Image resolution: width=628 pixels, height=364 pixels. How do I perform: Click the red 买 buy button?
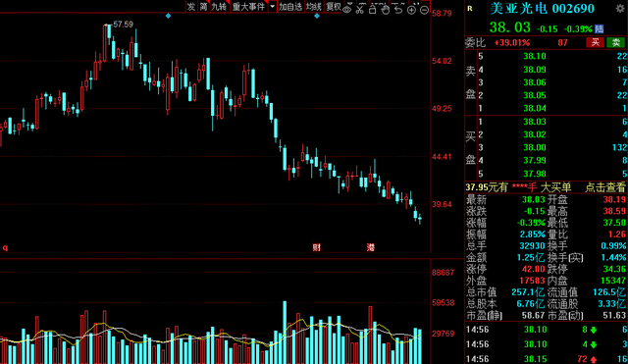(596, 42)
